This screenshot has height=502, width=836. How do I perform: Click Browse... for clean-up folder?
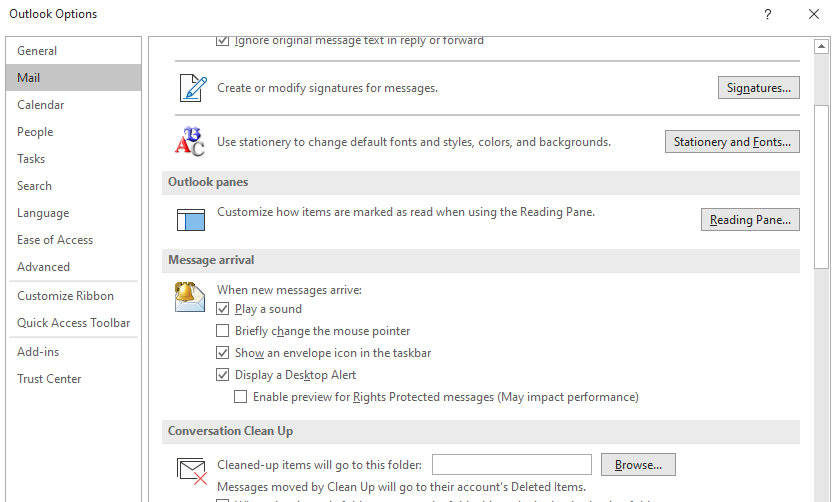pyautogui.click(x=638, y=465)
